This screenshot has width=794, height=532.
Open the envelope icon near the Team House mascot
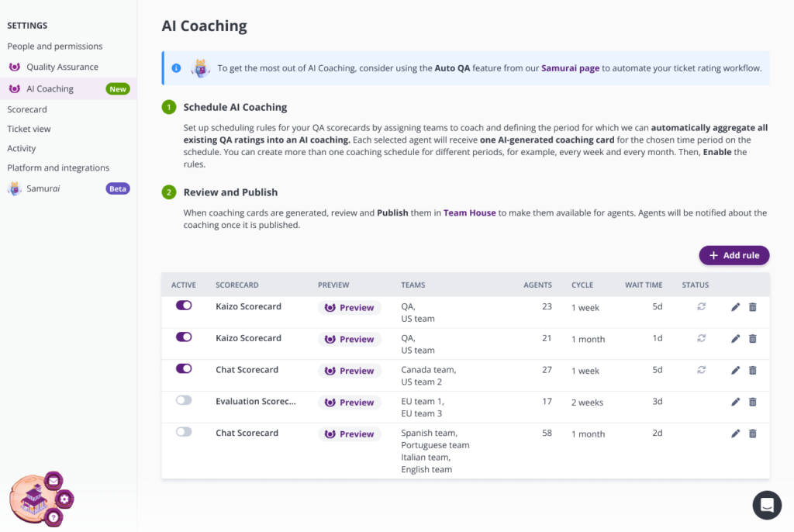(52, 481)
